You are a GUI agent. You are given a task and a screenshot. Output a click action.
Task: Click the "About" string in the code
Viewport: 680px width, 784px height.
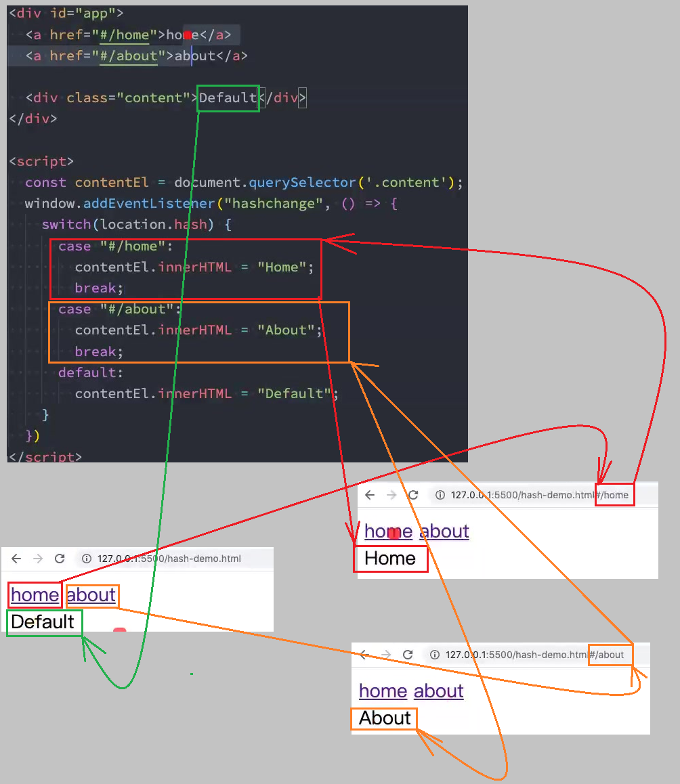(x=286, y=330)
